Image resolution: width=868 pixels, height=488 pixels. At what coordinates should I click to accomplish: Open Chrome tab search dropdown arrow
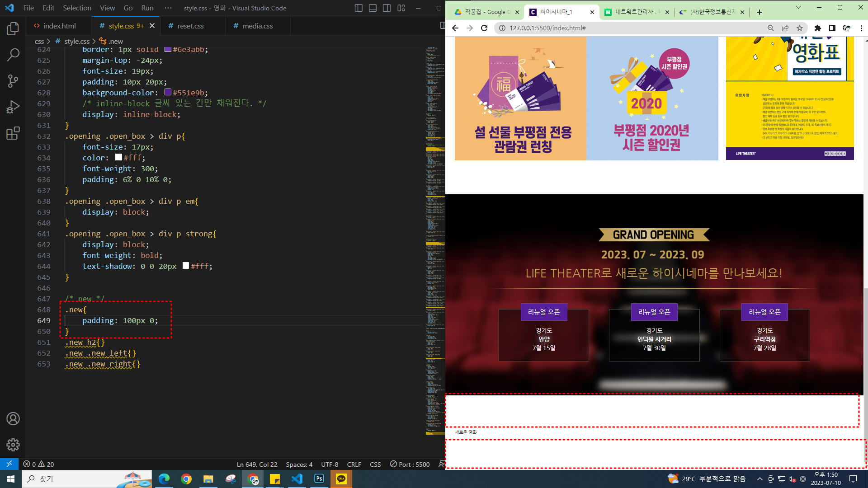click(x=798, y=7)
